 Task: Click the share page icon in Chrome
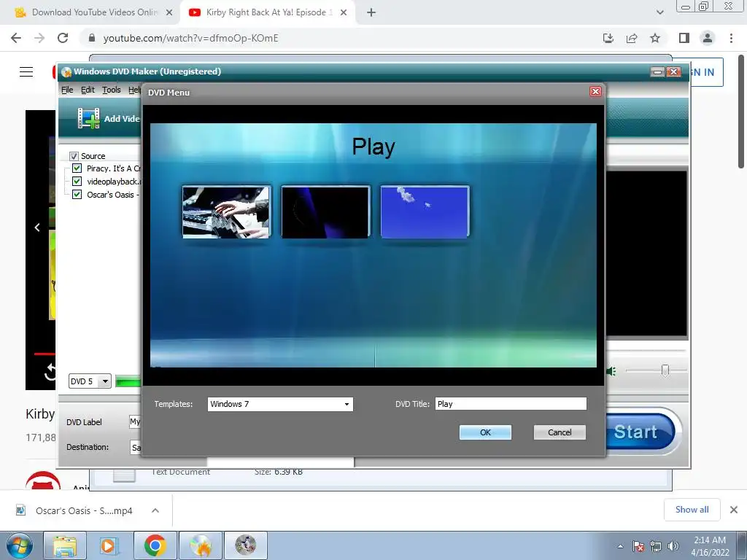[x=632, y=38]
